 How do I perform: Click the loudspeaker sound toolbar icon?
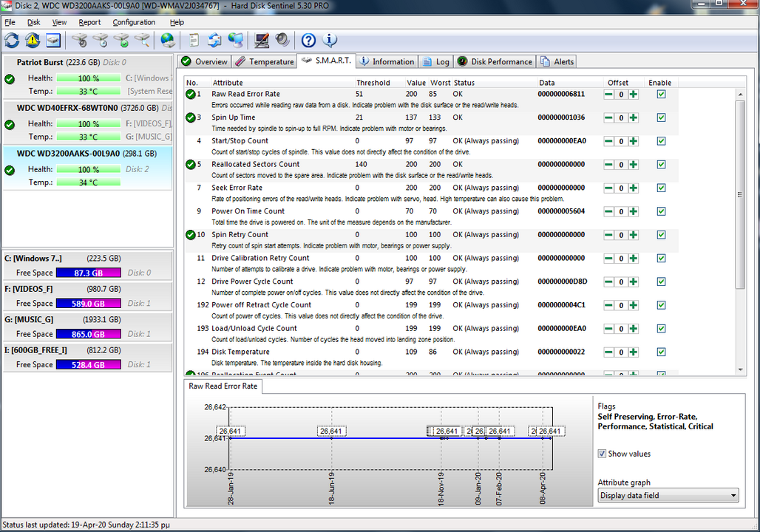[x=282, y=40]
